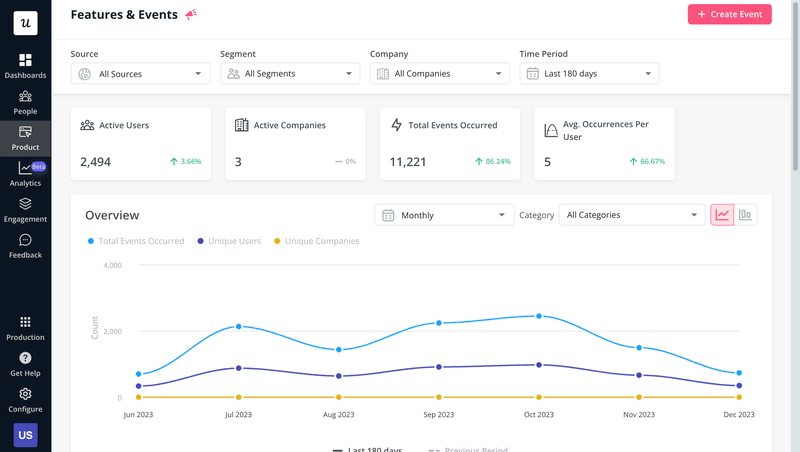
Task: Open the Configure gear icon
Action: pos(25,394)
